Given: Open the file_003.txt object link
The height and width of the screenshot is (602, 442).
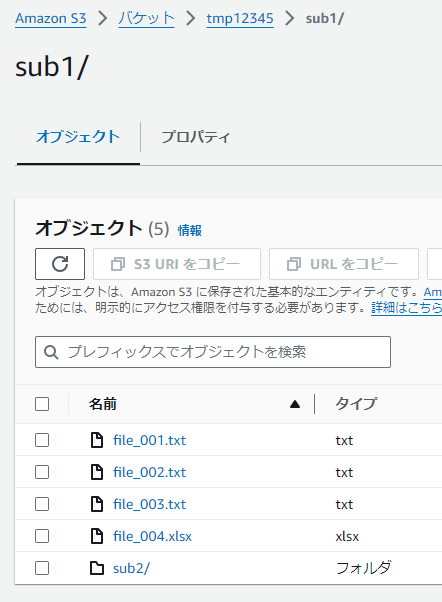Looking at the screenshot, I should 149,504.
